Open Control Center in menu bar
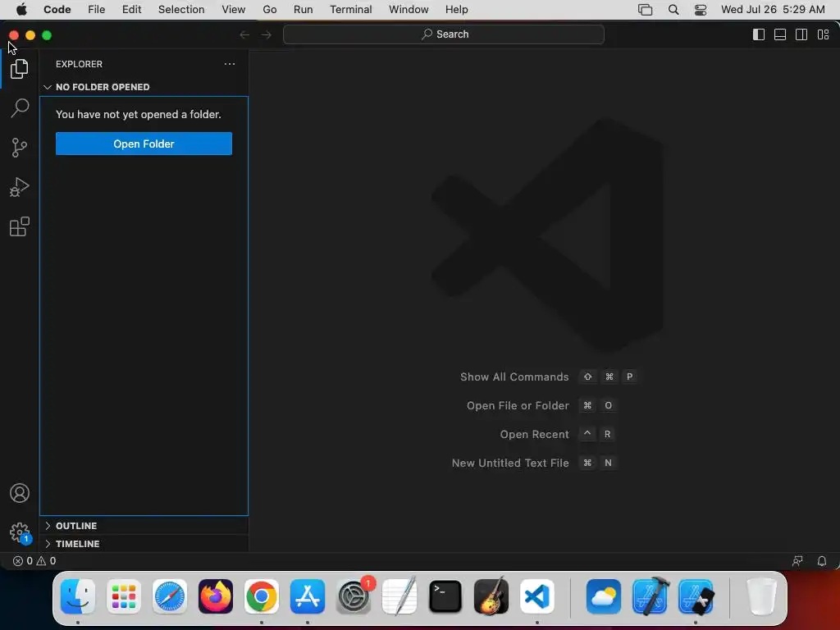Screen dimensions: 840x630 click(x=701, y=10)
